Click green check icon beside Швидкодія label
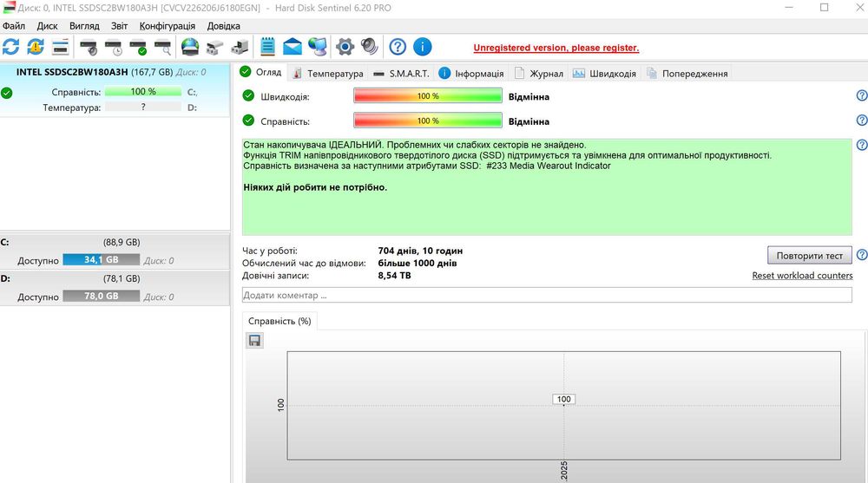The height and width of the screenshot is (483, 868). (x=248, y=95)
